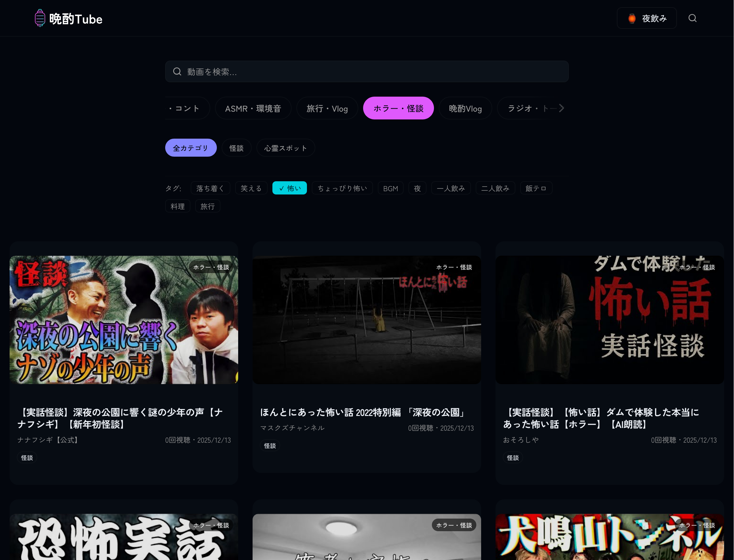
Task: Select the 全カテゴリ subcategory chip
Action: [190, 148]
